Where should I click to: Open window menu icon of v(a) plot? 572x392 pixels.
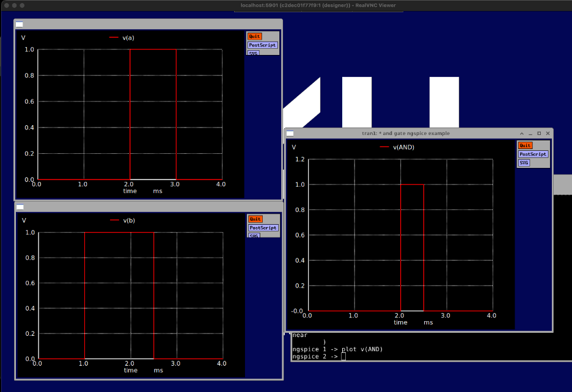(x=20, y=24)
